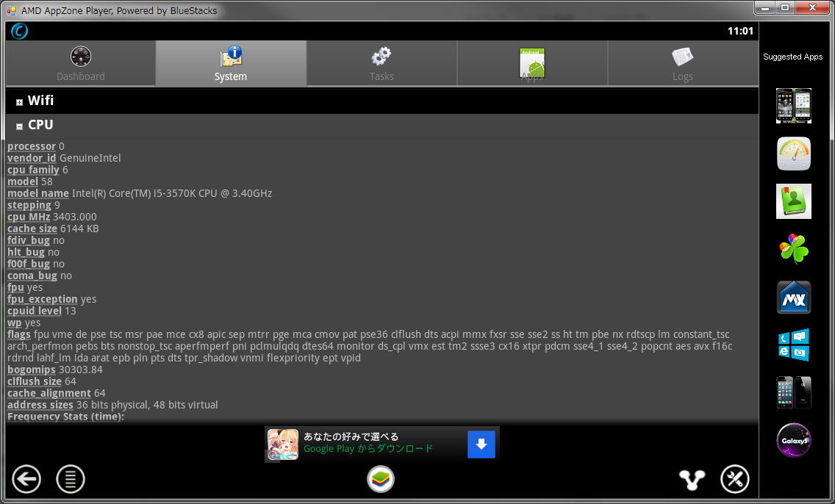Viewport: 835px width, 504px height.
Task: Click the Google Play download ad text
Action: pyautogui.click(x=368, y=449)
